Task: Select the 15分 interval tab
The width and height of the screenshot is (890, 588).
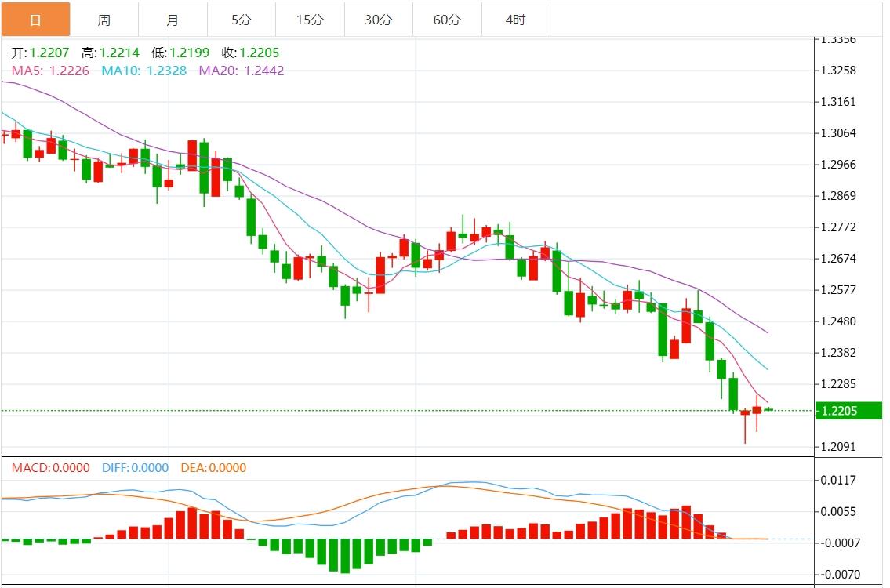Action: click(x=310, y=20)
